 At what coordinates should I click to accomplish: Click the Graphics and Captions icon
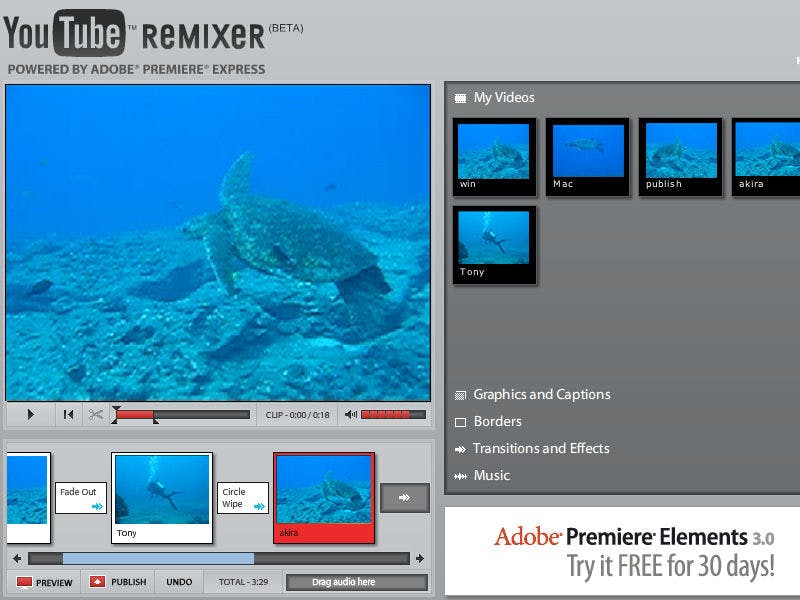[x=460, y=395]
